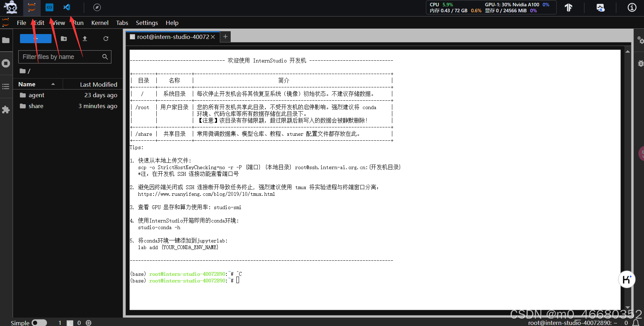
Task: Click the terminal scrollbar up arrow
Action: point(628,52)
